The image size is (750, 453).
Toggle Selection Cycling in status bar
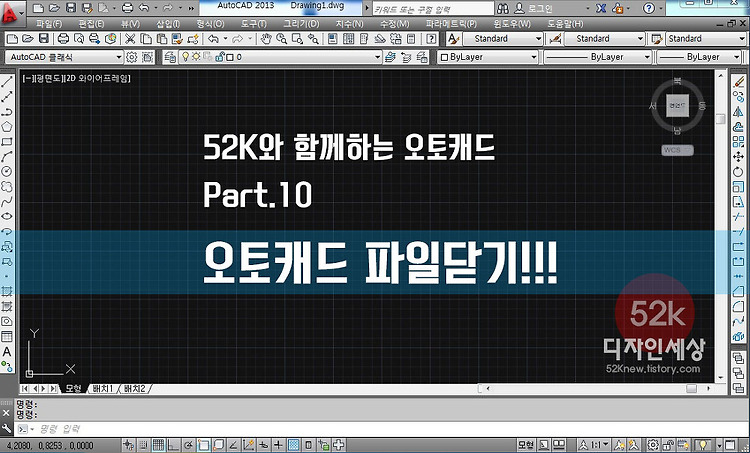(x=324, y=445)
